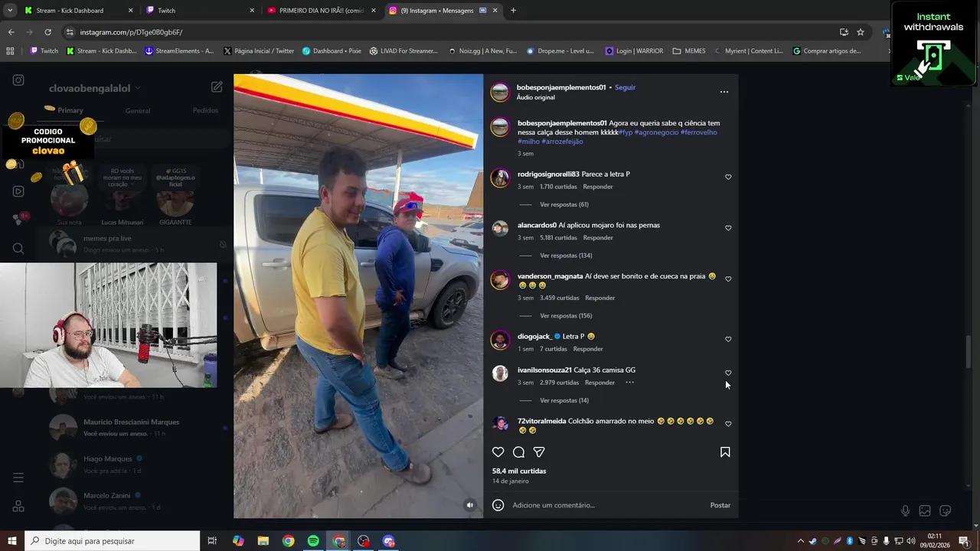Switch to the Pedidos messages tab
Screen dimensions: 980x551
pos(205,110)
